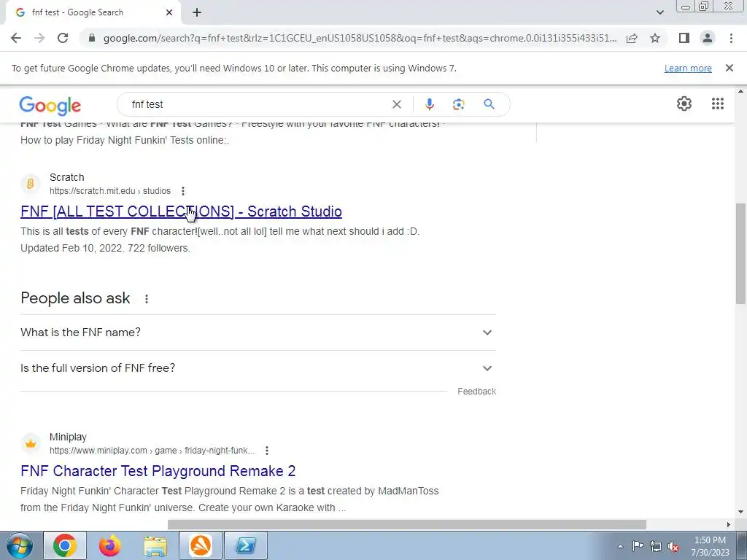Screen dimensions: 747x560
Task: Open Google quick settings gear
Action: coord(684,104)
